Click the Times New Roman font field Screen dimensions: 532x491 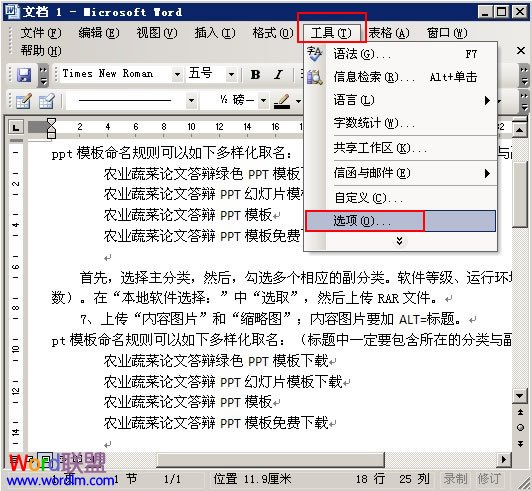(x=116, y=74)
